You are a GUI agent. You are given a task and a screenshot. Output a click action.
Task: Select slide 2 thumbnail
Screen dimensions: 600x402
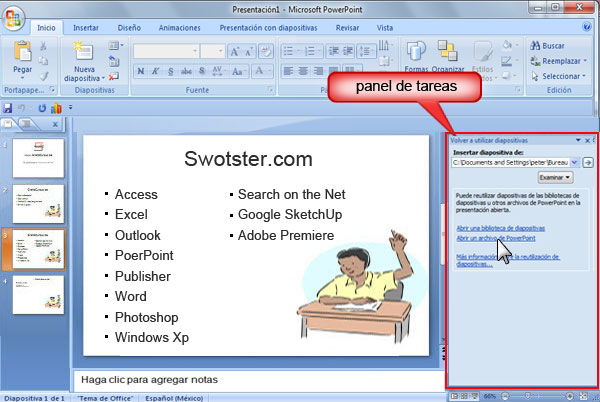38,204
